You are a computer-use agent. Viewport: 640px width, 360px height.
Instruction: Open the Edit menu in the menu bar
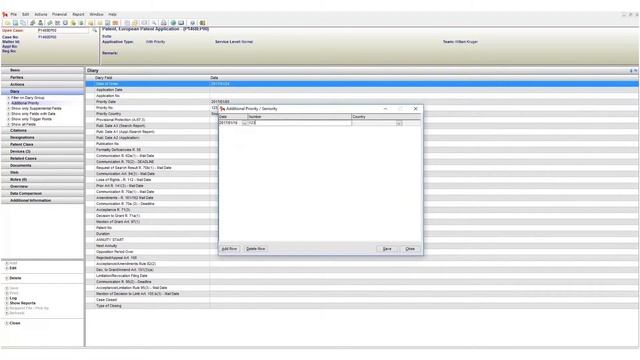coord(26,14)
